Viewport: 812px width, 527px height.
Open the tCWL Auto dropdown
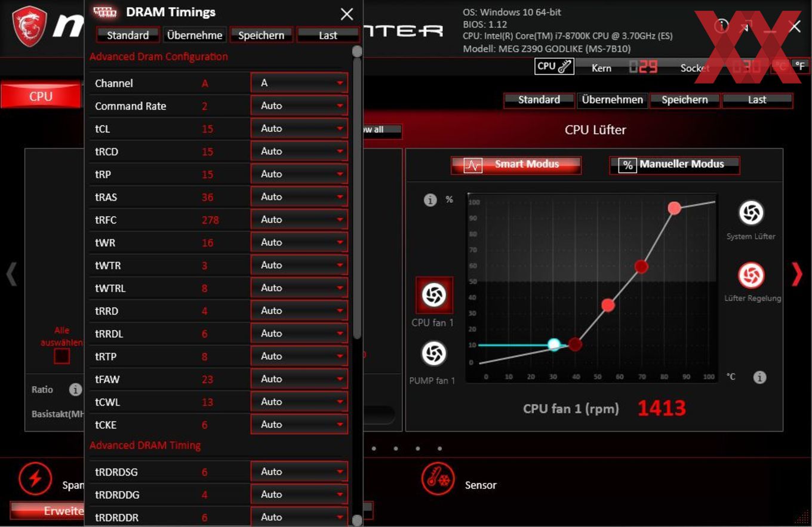tap(299, 402)
